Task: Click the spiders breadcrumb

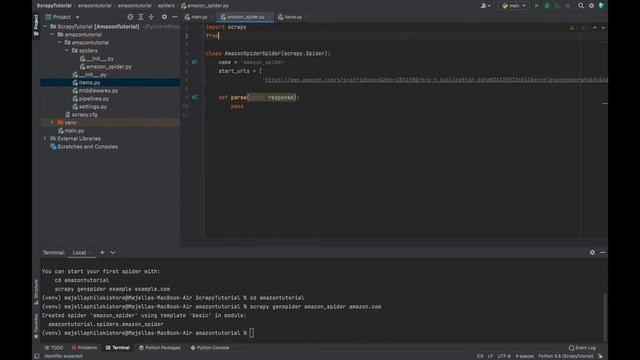Action: pos(166,6)
